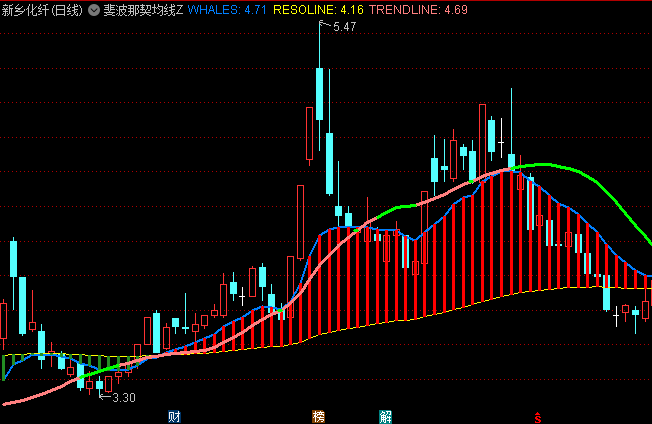Click the 榜 ranking marker icon

pos(319,417)
